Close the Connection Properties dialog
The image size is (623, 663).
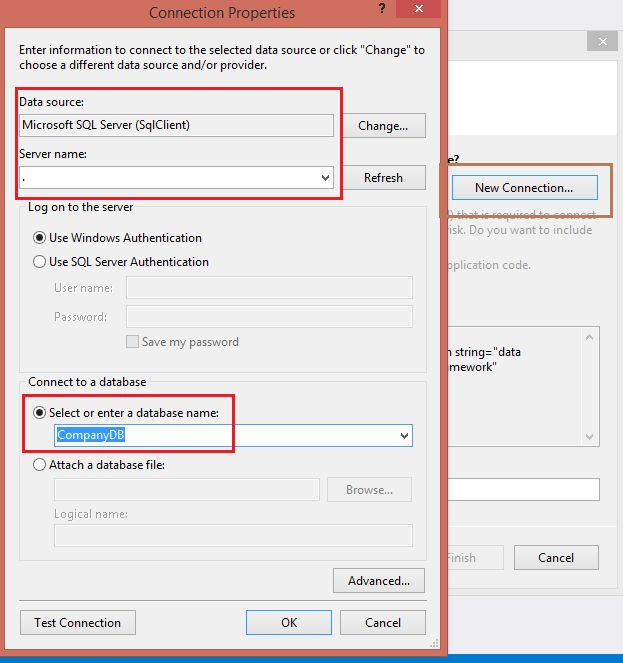click(x=415, y=11)
